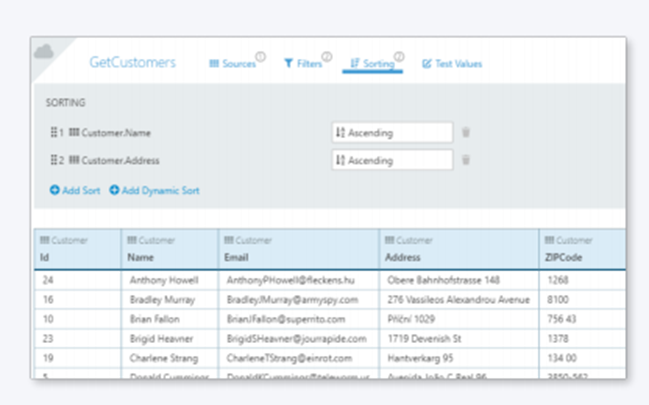Click the Address column header
The image size is (649, 405).
point(459,249)
